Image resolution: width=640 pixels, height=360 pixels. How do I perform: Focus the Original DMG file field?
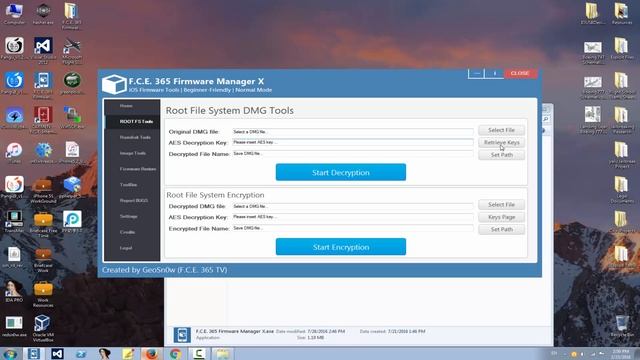coord(353,132)
